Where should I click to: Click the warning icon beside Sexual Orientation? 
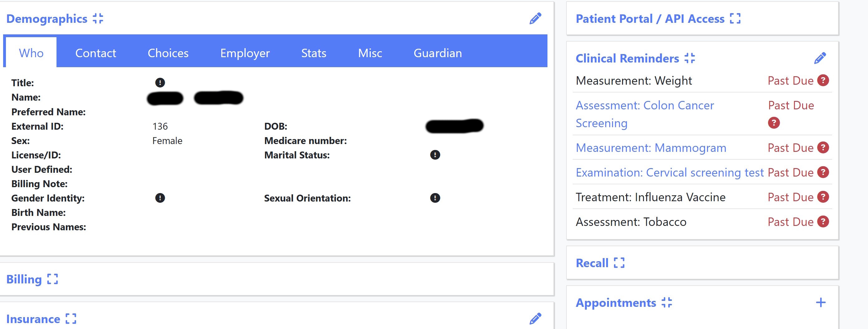click(435, 198)
